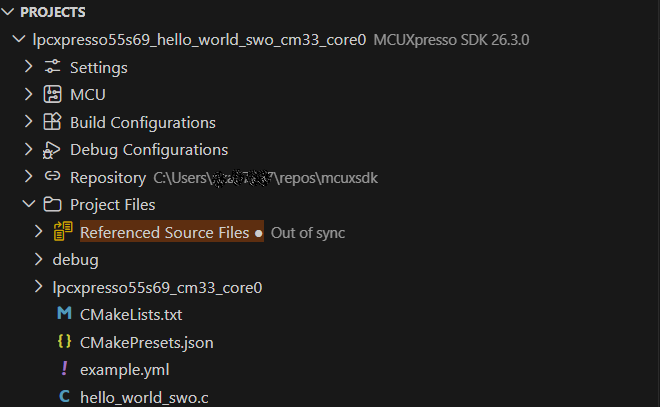
Task: Click the C file icon for hello_world_swo.c
Action: click(64, 397)
